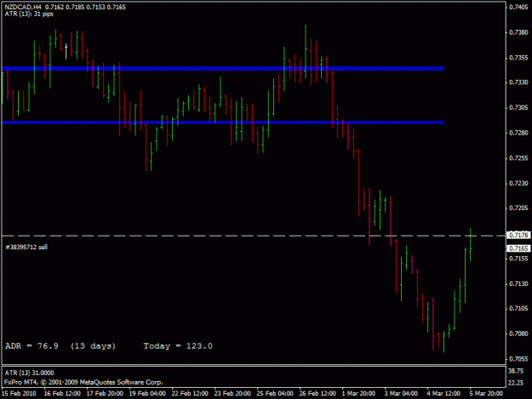Click the #38395712 sell order label
Image resolution: width=532 pixels, height=399 pixels.
point(26,247)
